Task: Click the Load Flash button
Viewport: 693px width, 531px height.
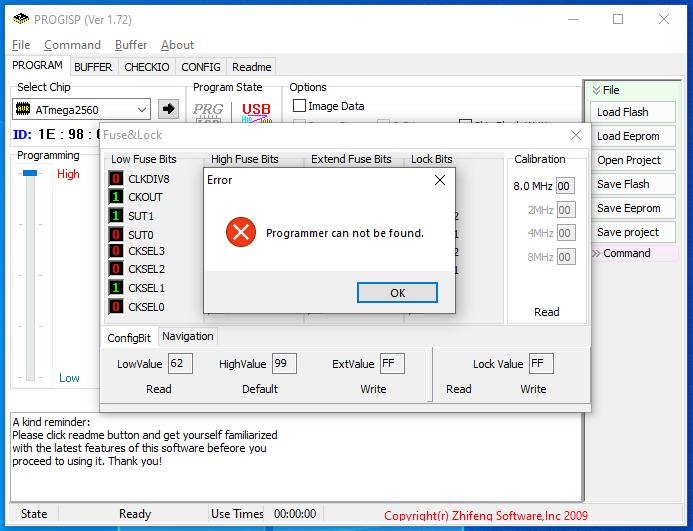Action: 632,112
